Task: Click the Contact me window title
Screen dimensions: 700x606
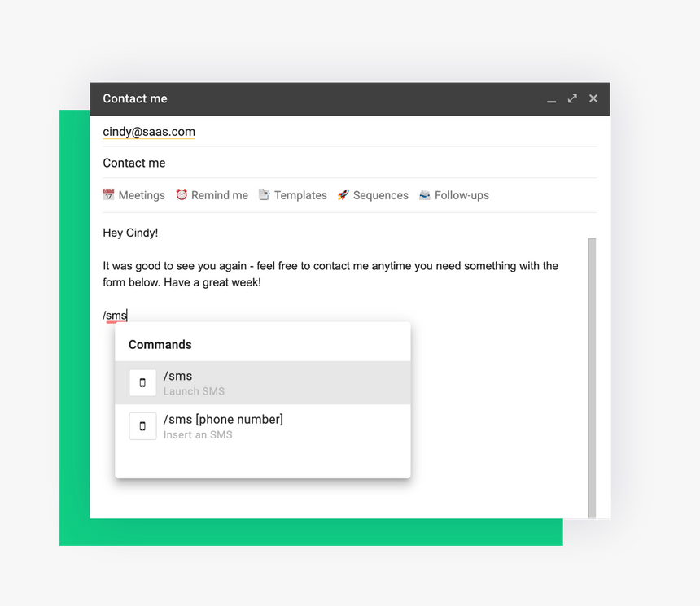Action: point(135,98)
